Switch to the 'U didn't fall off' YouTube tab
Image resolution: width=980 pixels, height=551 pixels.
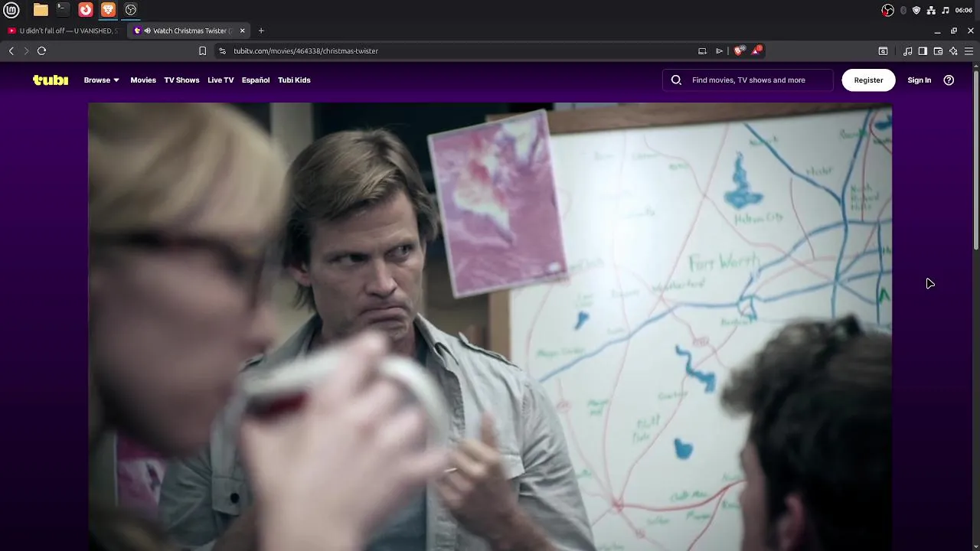(63, 31)
